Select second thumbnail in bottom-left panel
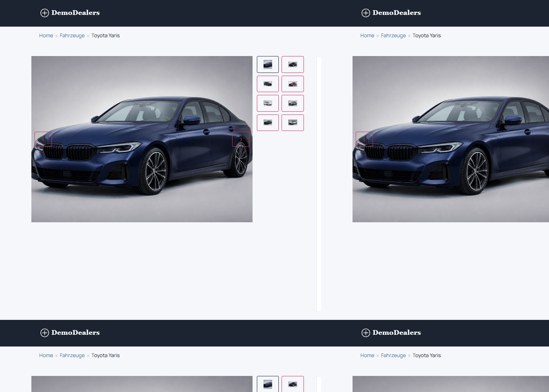 (x=293, y=384)
